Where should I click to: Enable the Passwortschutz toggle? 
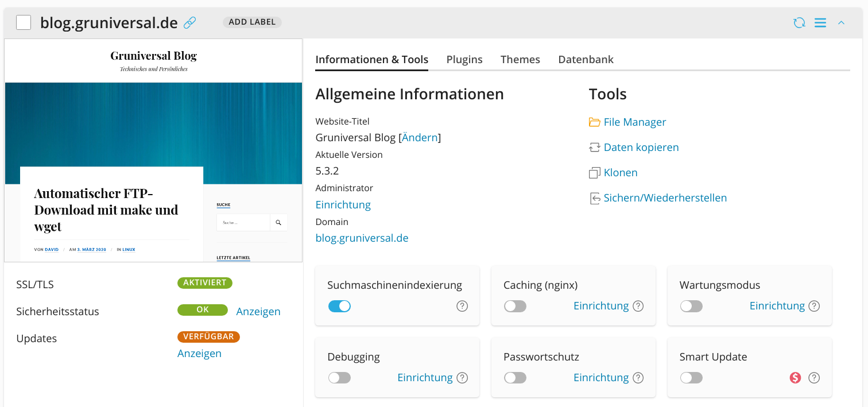click(x=515, y=378)
